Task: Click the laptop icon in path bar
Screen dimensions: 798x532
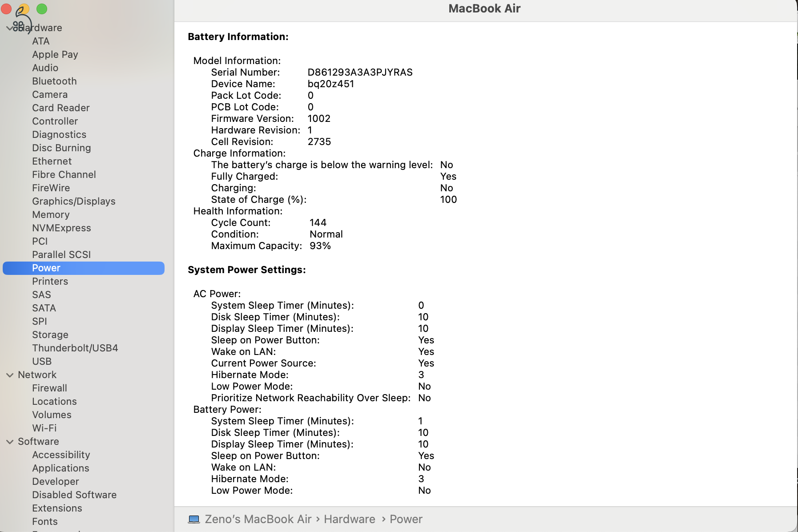Action: [x=194, y=519]
